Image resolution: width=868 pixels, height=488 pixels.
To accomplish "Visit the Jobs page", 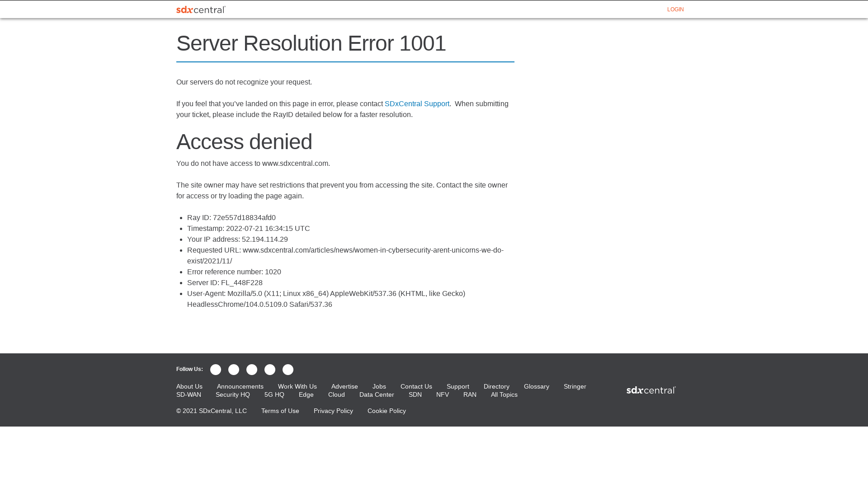I will pyautogui.click(x=379, y=387).
